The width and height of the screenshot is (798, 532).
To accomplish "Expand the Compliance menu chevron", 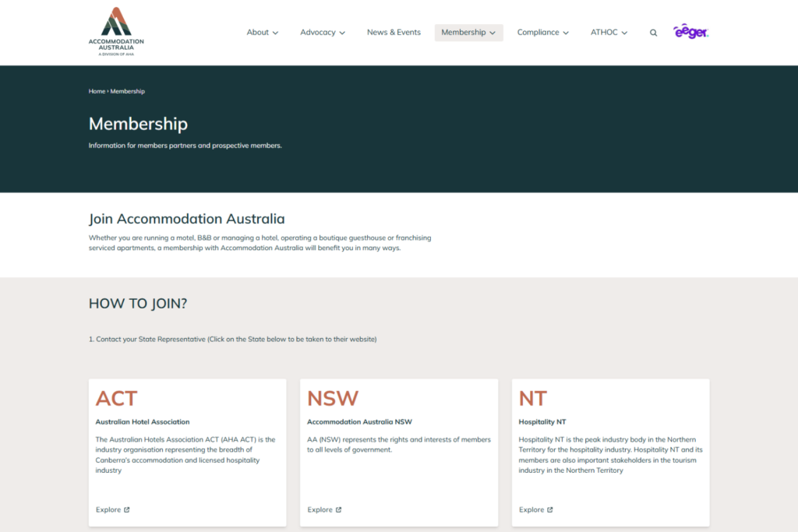I will [566, 33].
